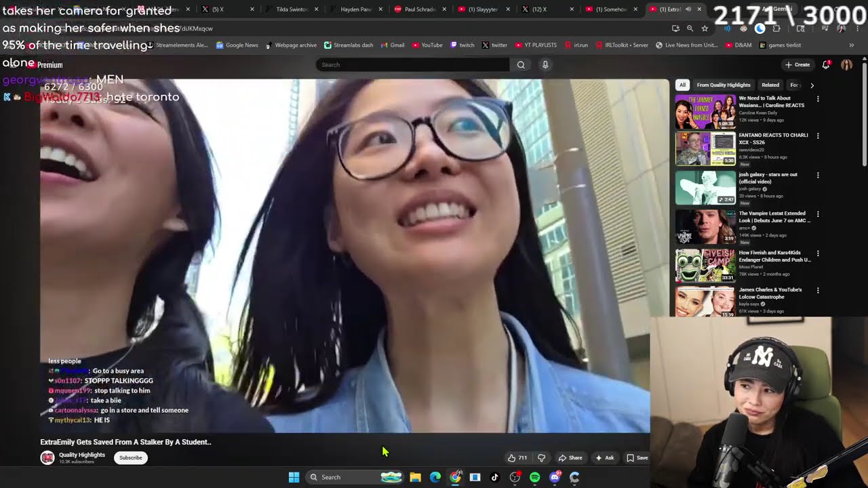Open 'The Vampire Lestat Extended Look' thumbnail
Viewport: 868px width, 488px height.
pyautogui.click(x=705, y=227)
